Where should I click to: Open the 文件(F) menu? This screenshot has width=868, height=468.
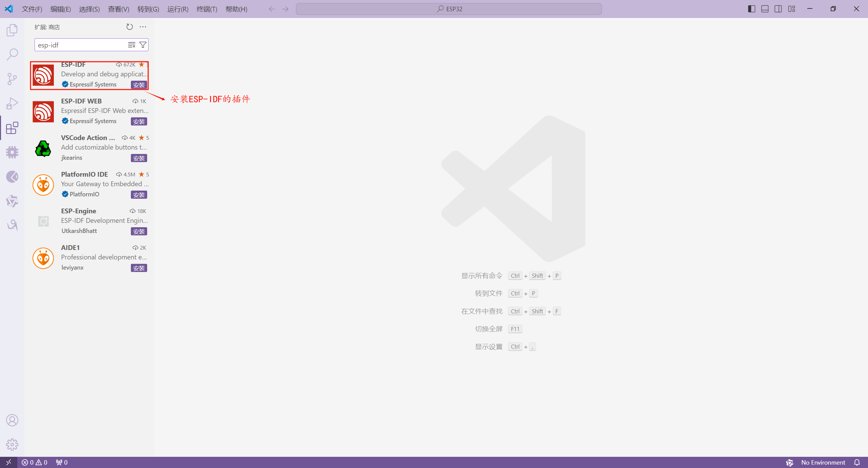[32, 9]
